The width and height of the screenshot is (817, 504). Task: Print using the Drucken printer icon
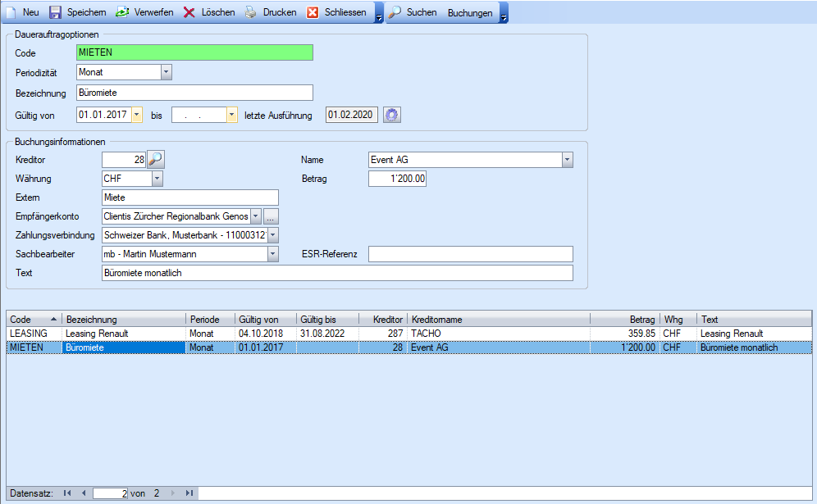point(251,12)
